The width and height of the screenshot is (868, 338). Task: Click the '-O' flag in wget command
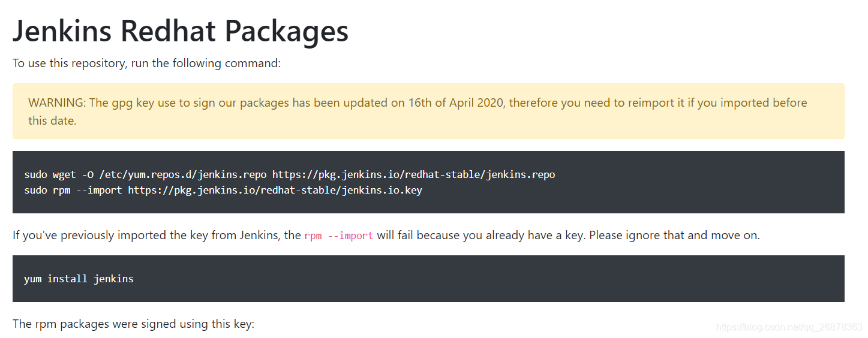88,175
